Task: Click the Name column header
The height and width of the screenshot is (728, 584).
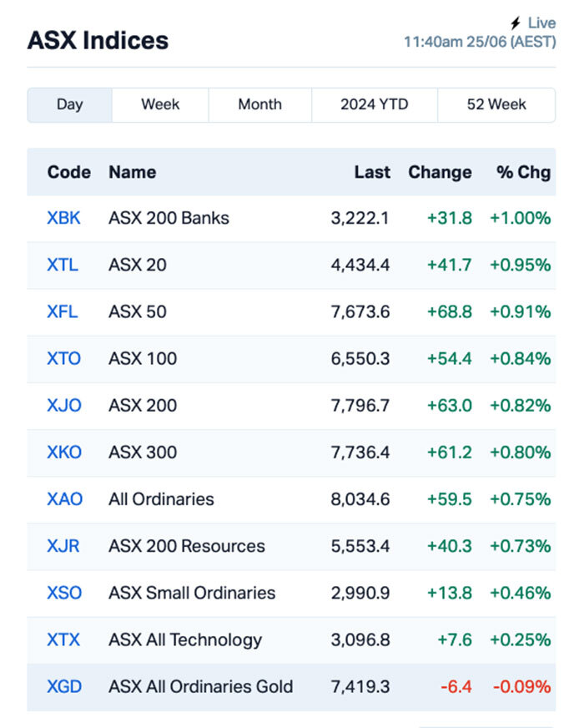Action: [x=132, y=172]
